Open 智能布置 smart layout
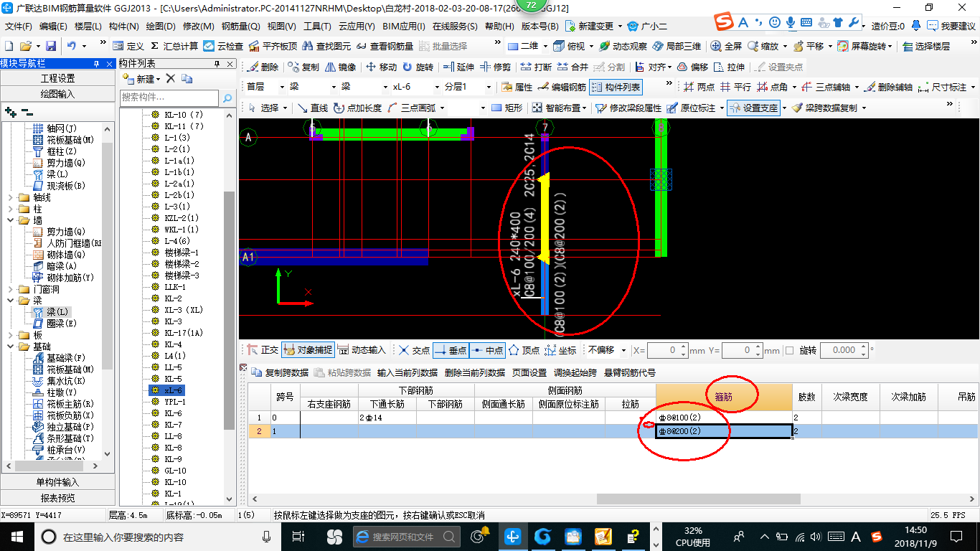This screenshot has width=980, height=551. [559, 108]
